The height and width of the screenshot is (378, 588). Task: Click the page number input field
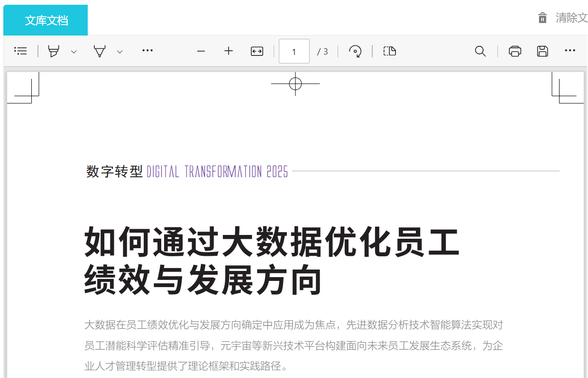(x=294, y=51)
